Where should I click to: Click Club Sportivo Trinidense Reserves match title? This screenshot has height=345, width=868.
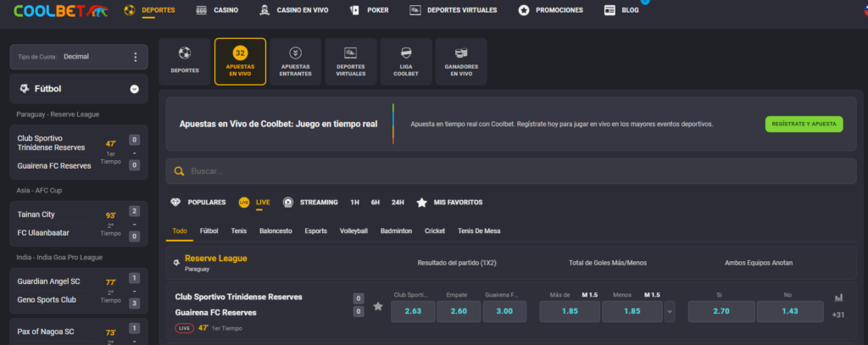238,297
